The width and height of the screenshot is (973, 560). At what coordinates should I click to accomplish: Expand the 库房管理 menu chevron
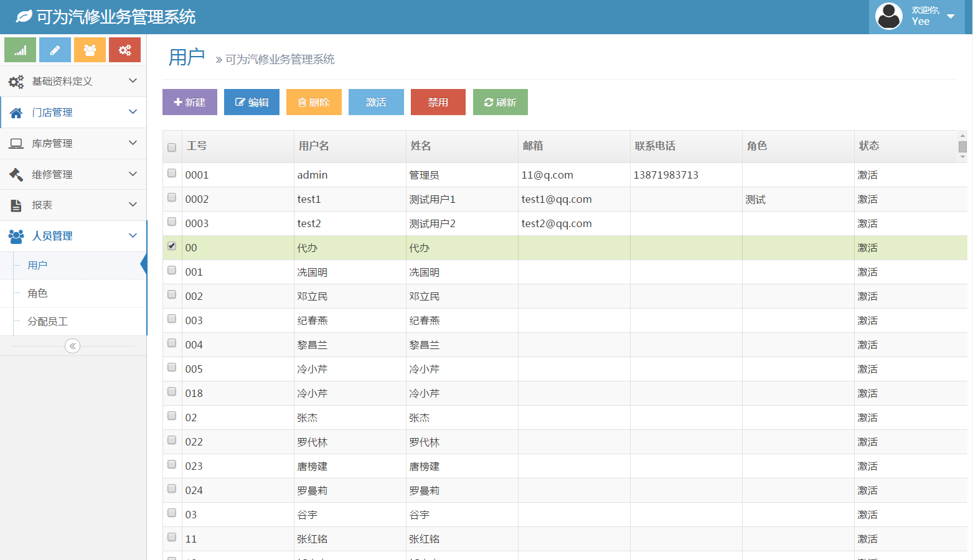133,143
